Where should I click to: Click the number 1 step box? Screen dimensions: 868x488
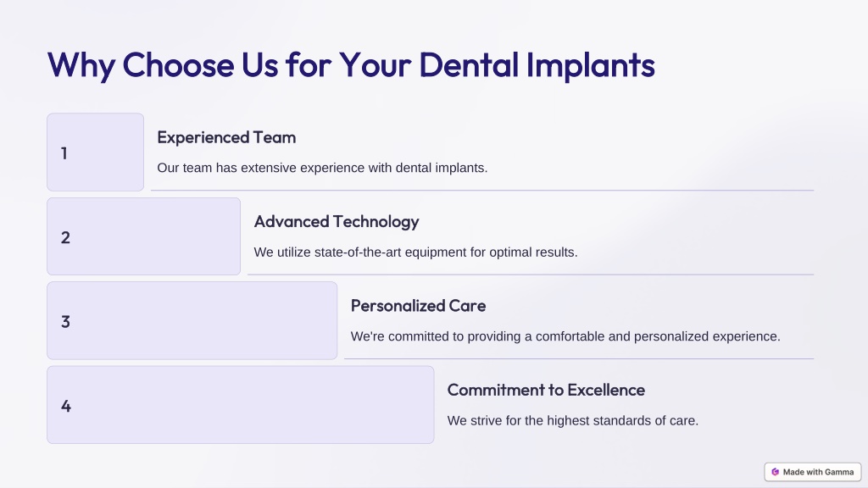tap(95, 152)
